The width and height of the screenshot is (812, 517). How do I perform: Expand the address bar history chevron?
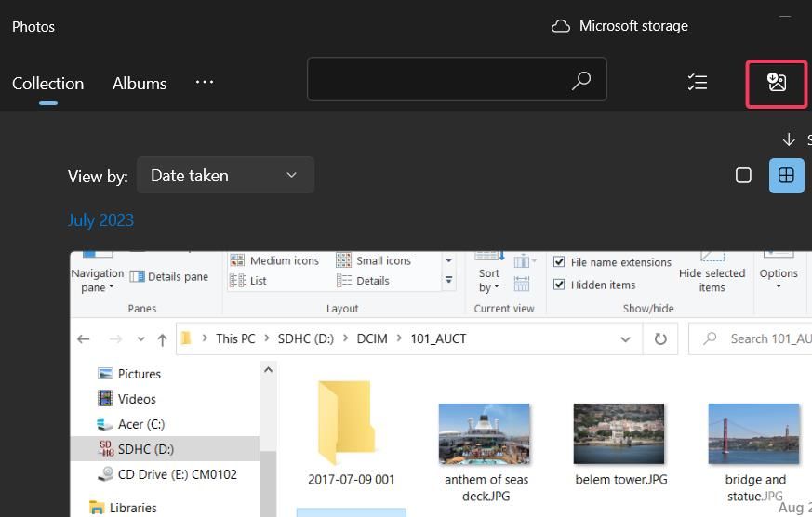(x=625, y=339)
